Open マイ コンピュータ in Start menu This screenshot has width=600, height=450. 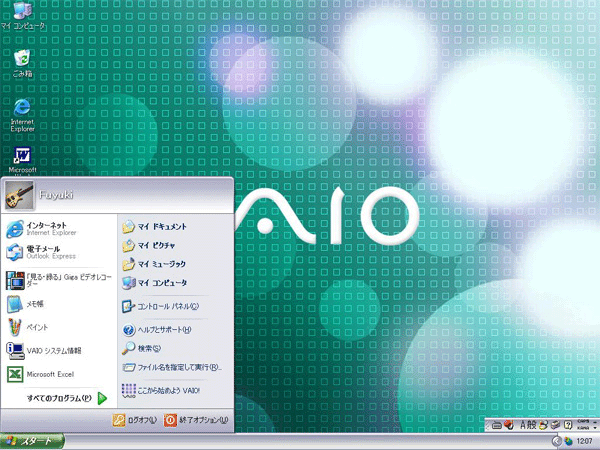point(154,283)
